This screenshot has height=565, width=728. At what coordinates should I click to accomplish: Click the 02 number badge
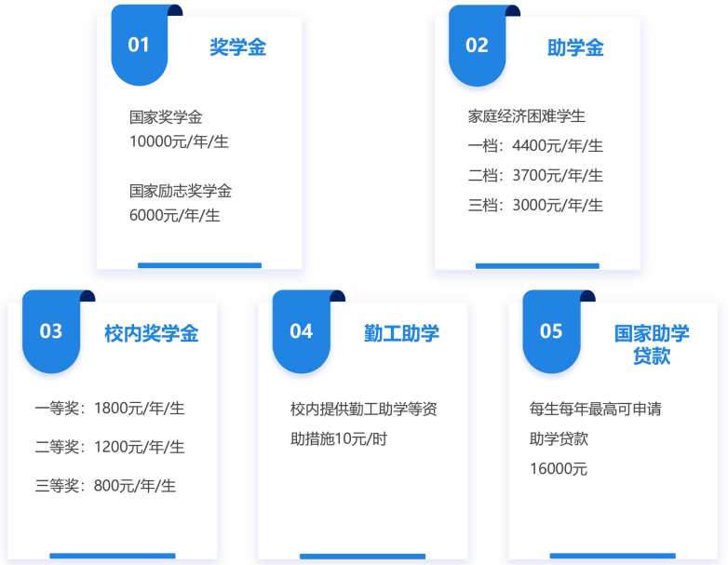click(x=477, y=45)
